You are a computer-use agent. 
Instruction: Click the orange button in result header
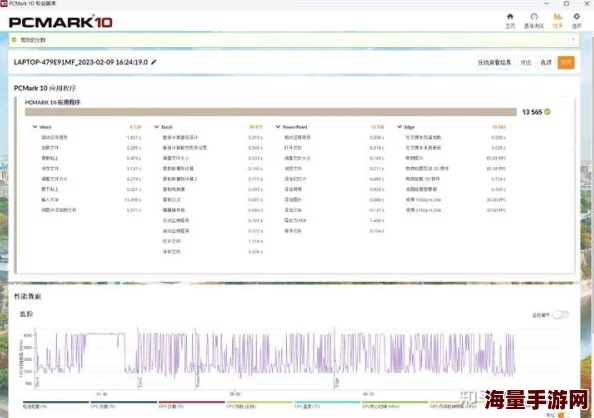coord(566,63)
